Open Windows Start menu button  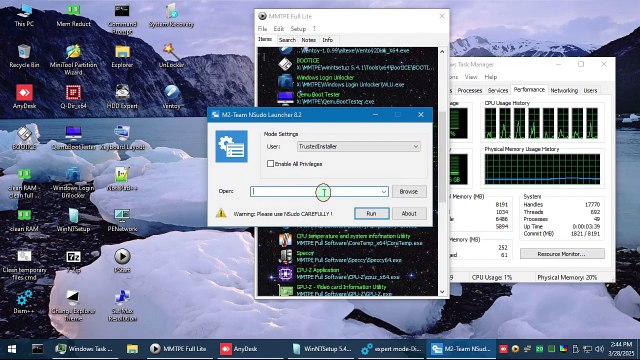12,349
